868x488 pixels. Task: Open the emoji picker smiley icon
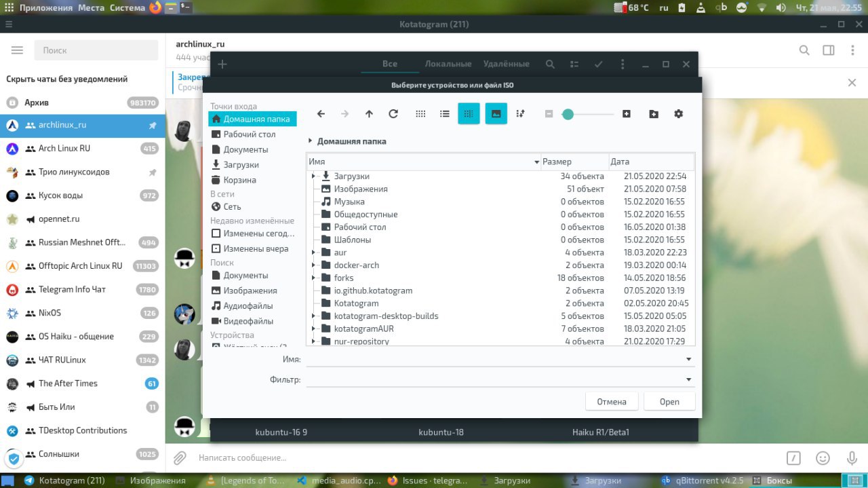pyautogui.click(x=823, y=458)
